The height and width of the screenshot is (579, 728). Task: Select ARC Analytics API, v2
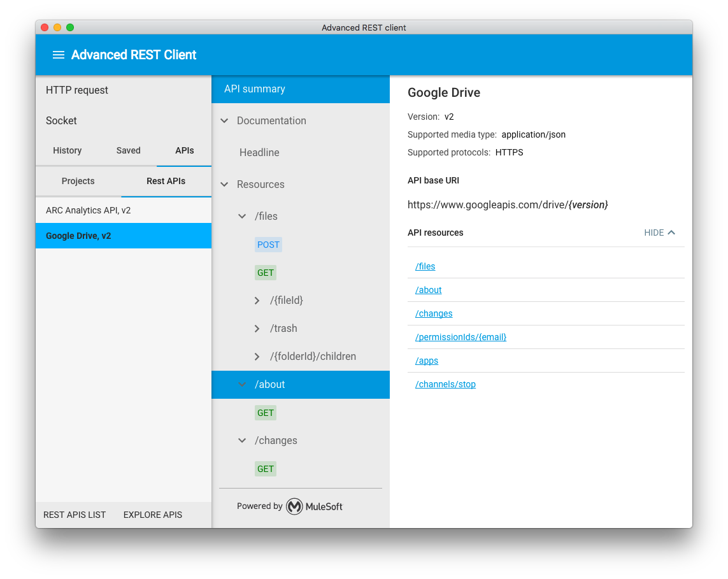124,210
